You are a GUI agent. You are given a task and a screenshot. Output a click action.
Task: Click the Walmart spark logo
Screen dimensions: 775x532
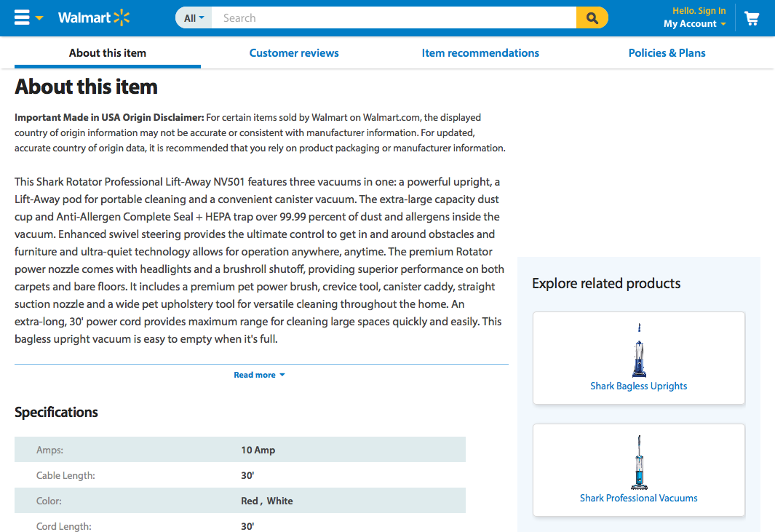[122, 17]
